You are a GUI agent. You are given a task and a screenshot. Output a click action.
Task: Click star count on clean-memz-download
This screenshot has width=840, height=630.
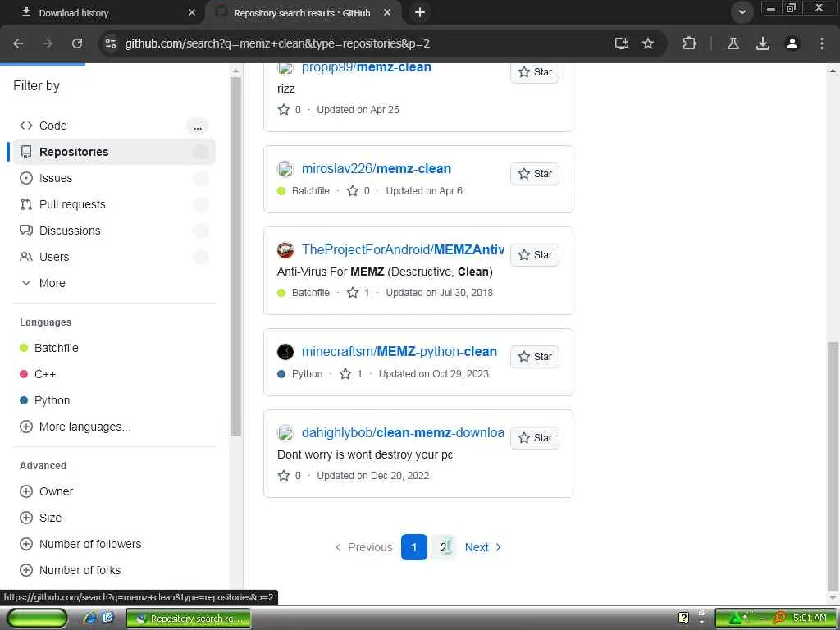pyautogui.click(x=290, y=475)
